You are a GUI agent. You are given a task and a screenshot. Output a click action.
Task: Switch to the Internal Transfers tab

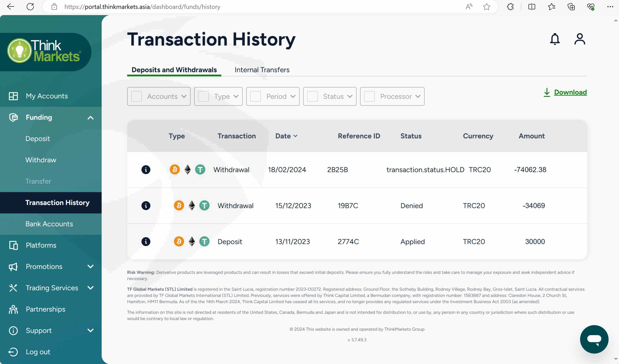click(262, 70)
